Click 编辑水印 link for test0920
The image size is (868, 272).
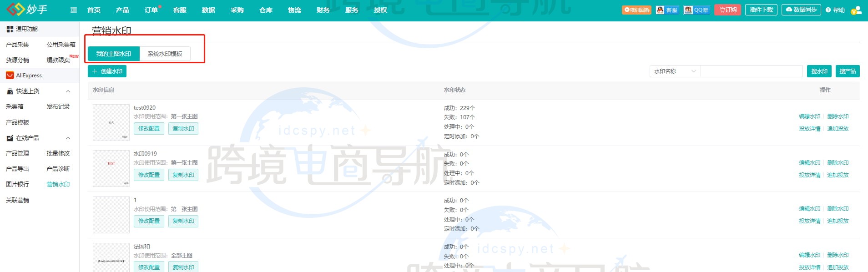coord(809,116)
